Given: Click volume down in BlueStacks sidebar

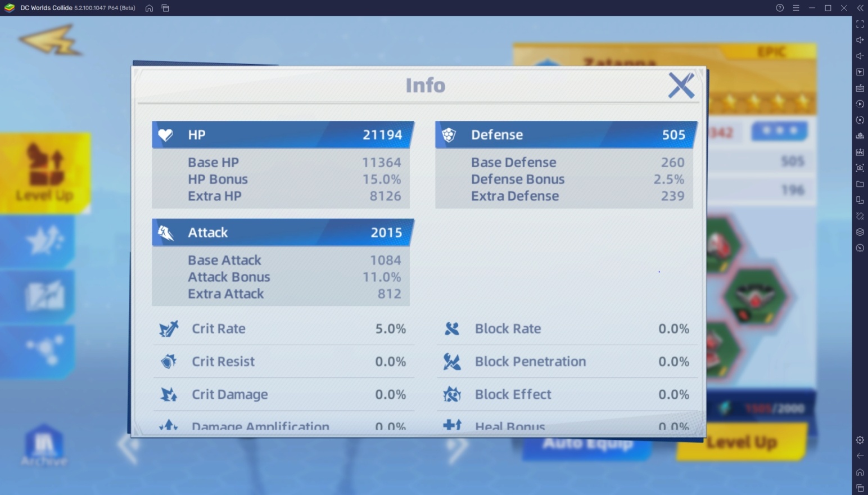Looking at the screenshot, I should click(860, 56).
